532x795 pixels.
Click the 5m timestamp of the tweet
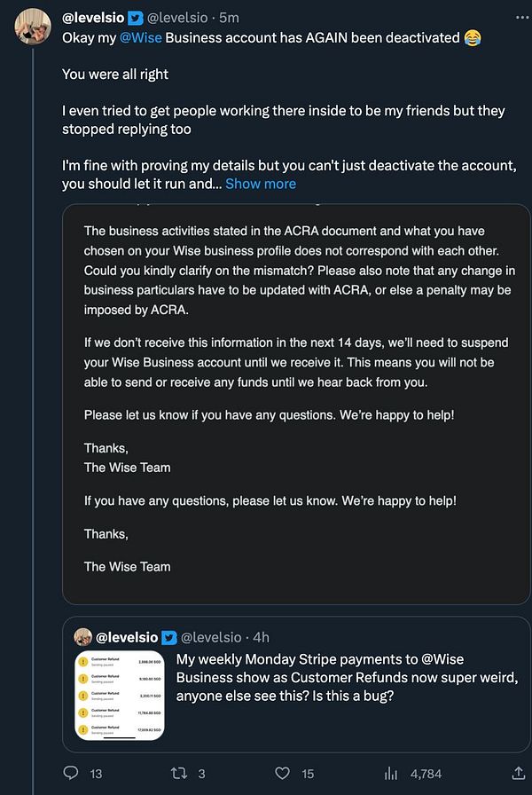pos(231,18)
